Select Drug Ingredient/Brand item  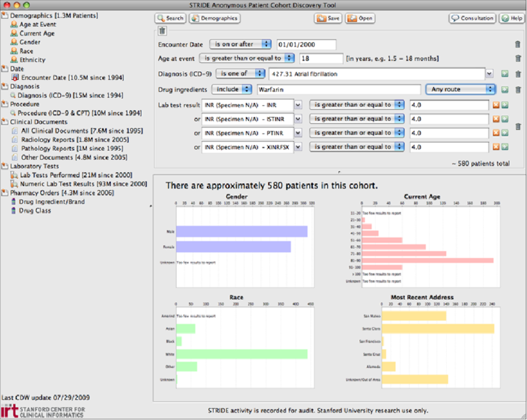click(48, 202)
